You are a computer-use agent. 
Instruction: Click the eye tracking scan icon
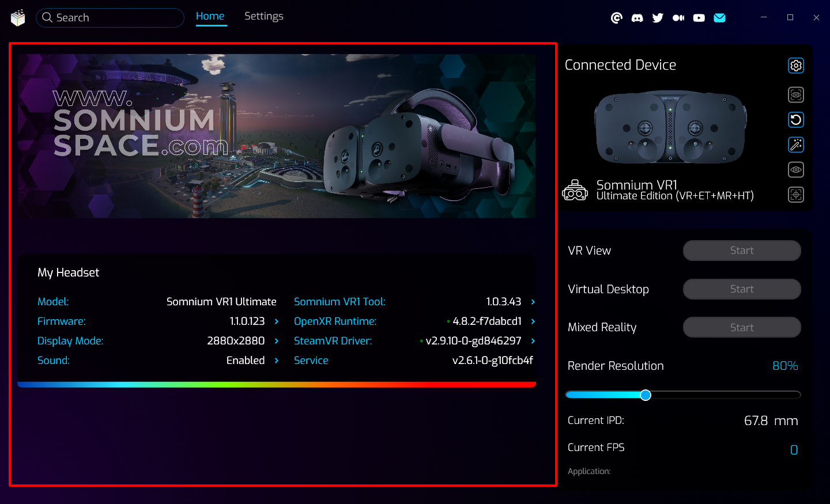795,94
